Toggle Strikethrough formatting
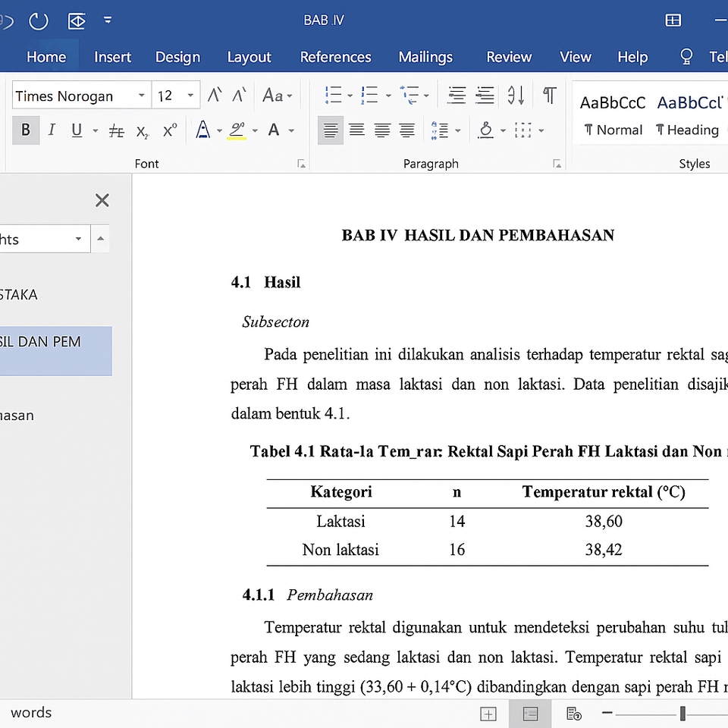This screenshot has width=728, height=728. 116,131
